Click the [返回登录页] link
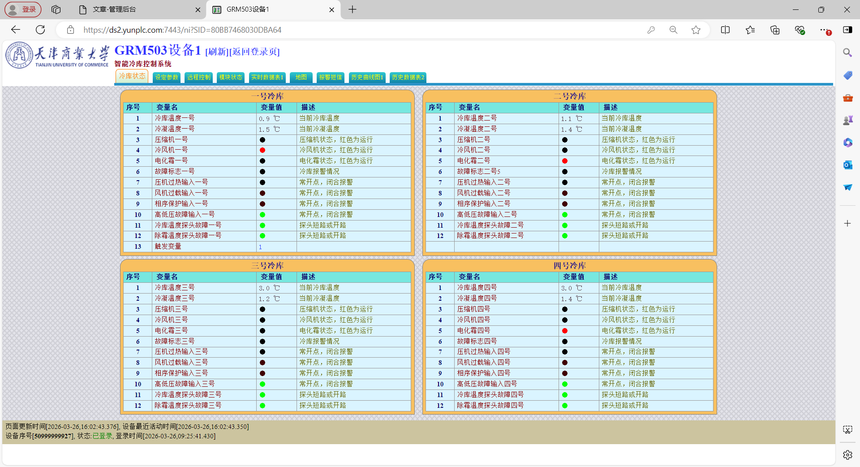Image resolution: width=860 pixels, height=467 pixels. [x=254, y=52]
